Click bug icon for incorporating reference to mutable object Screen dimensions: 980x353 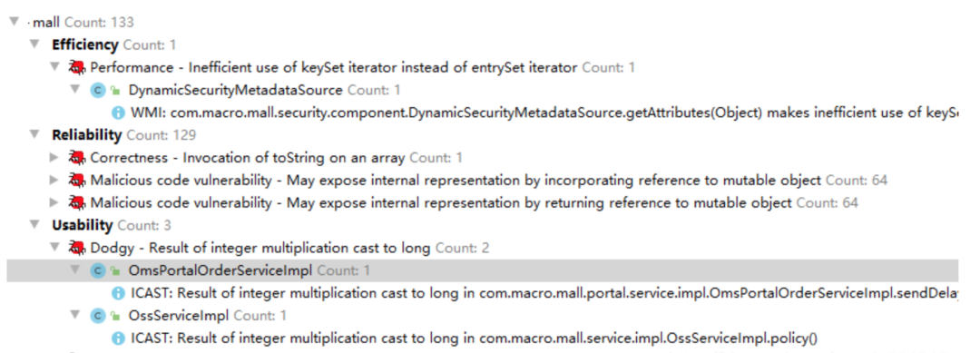tap(77, 181)
